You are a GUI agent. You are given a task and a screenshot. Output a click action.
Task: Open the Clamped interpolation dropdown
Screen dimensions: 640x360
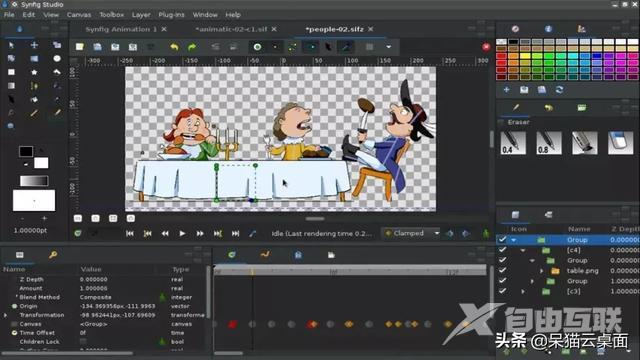412,233
